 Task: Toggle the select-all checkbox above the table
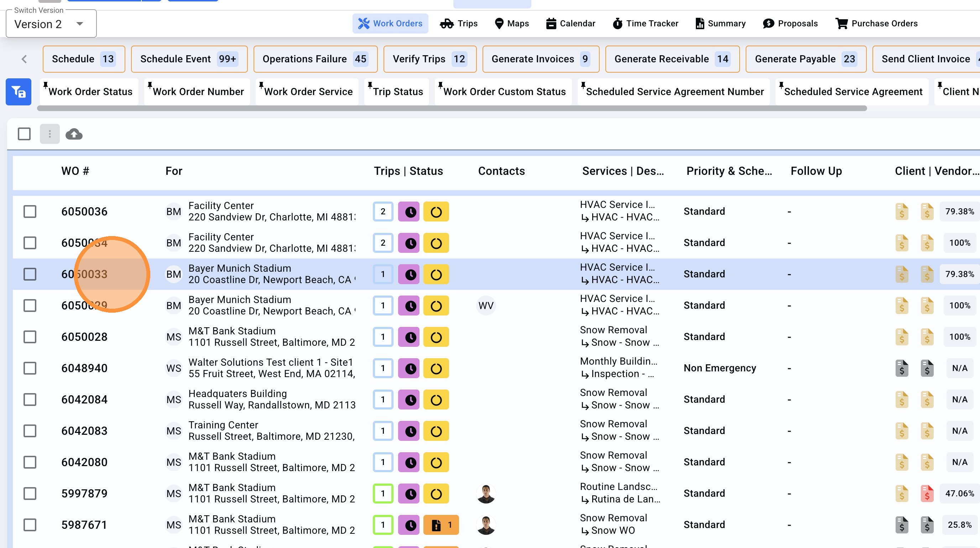click(24, 134)
